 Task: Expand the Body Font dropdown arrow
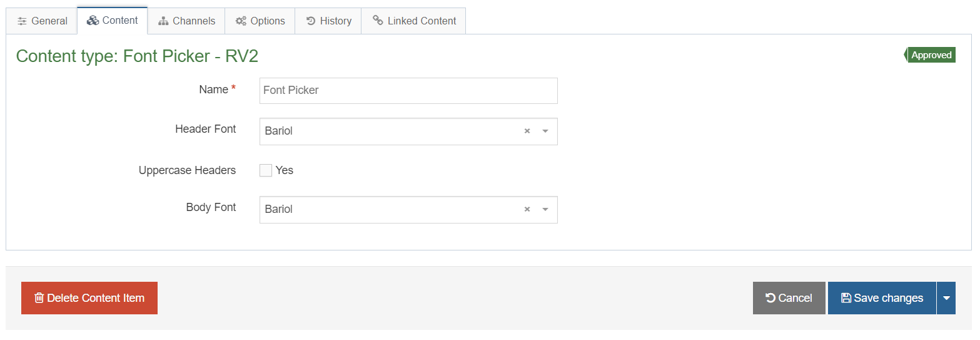[545, 209]
